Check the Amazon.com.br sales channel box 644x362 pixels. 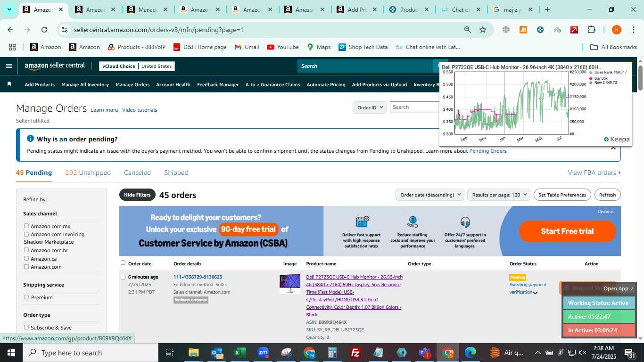26,250
